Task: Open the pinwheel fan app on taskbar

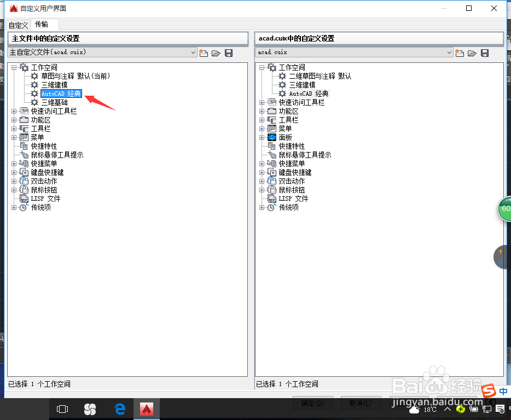Action: tap(90, 409)
